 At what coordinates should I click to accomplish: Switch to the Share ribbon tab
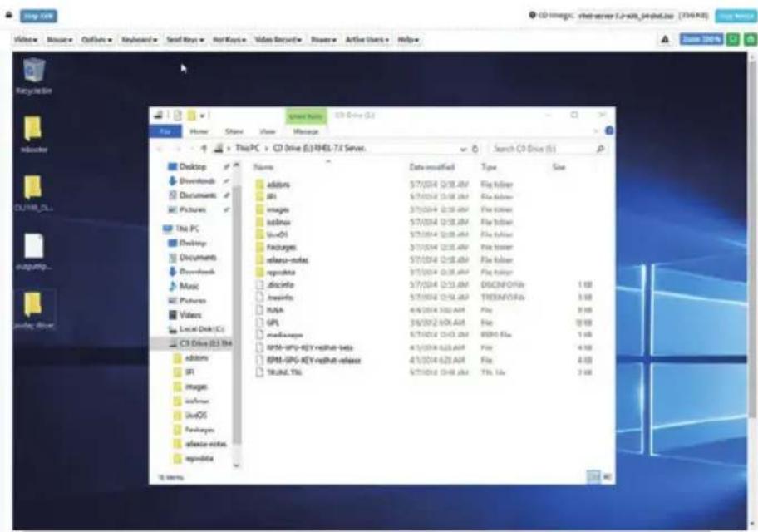tap(234, 131)
